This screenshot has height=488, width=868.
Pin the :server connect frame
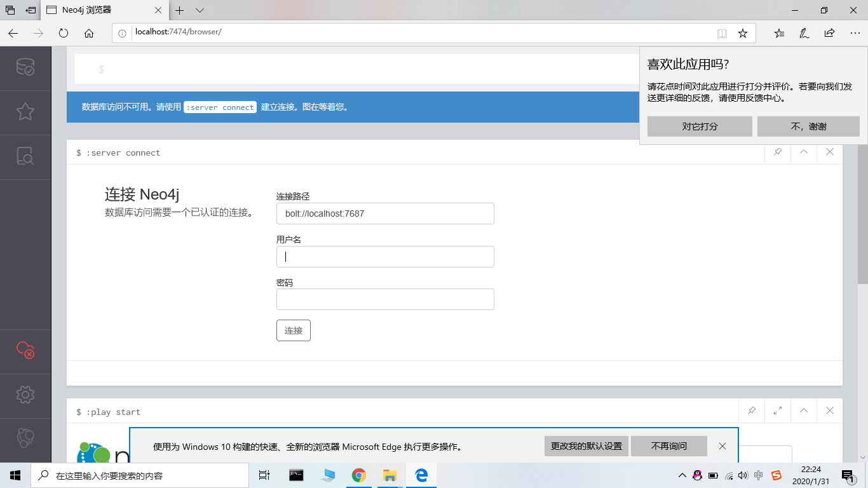pyautogui.click(x=778, y=152)
